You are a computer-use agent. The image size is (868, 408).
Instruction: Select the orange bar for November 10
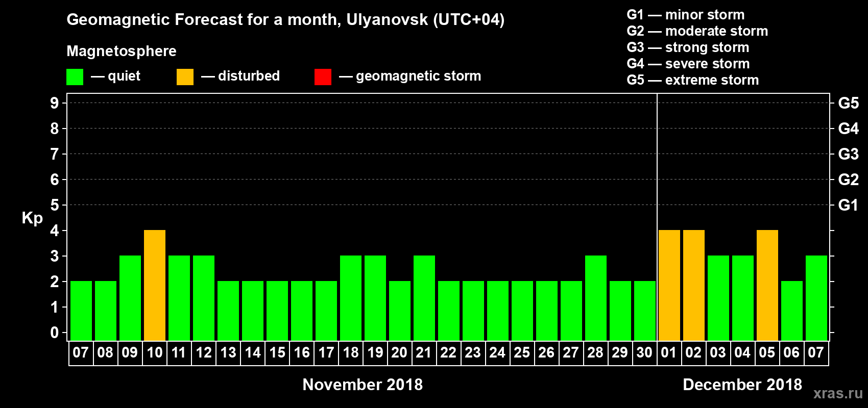tap(155, 286)
